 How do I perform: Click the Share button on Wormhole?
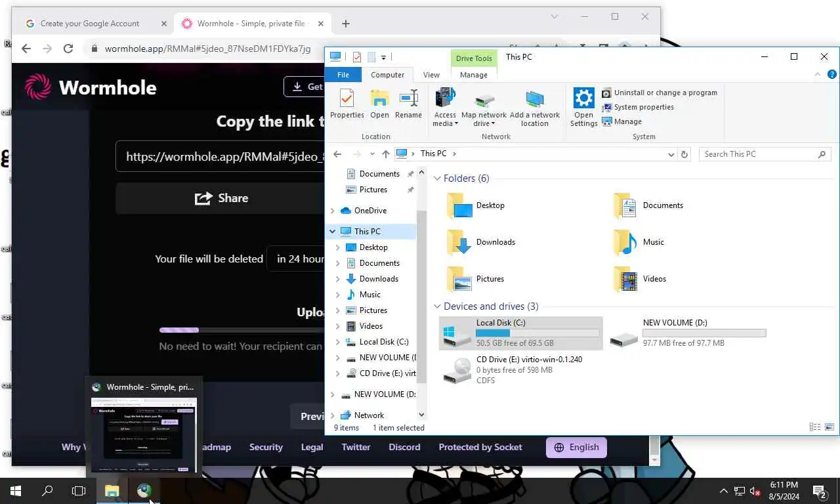[x=220, y=198]
